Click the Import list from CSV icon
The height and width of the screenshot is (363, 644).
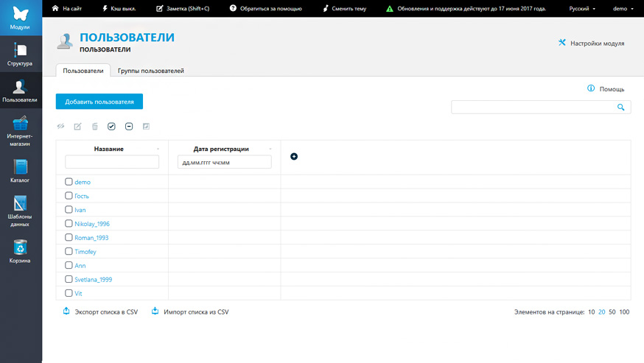pos(155,311)
